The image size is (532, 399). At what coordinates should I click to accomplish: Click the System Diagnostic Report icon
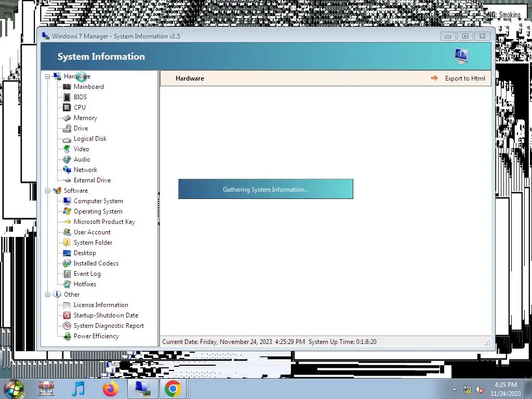point(67,326)
